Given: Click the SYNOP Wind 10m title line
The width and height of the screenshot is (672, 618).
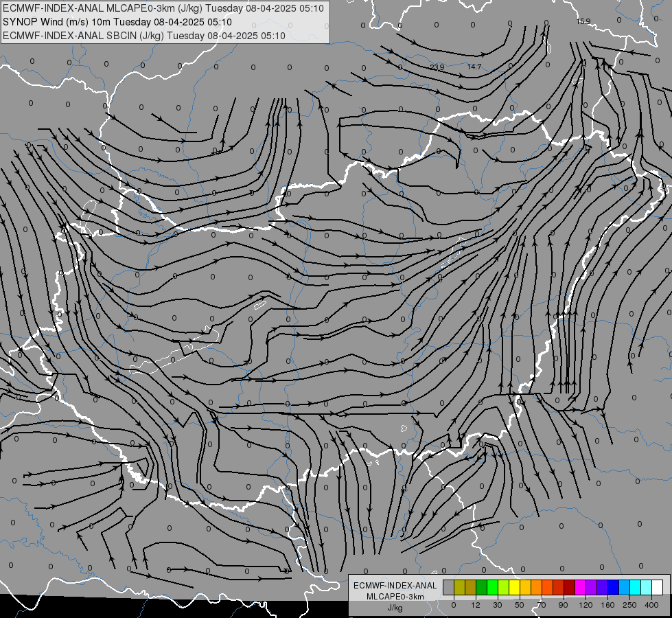Looking at the screenshot, I should 117,22.
